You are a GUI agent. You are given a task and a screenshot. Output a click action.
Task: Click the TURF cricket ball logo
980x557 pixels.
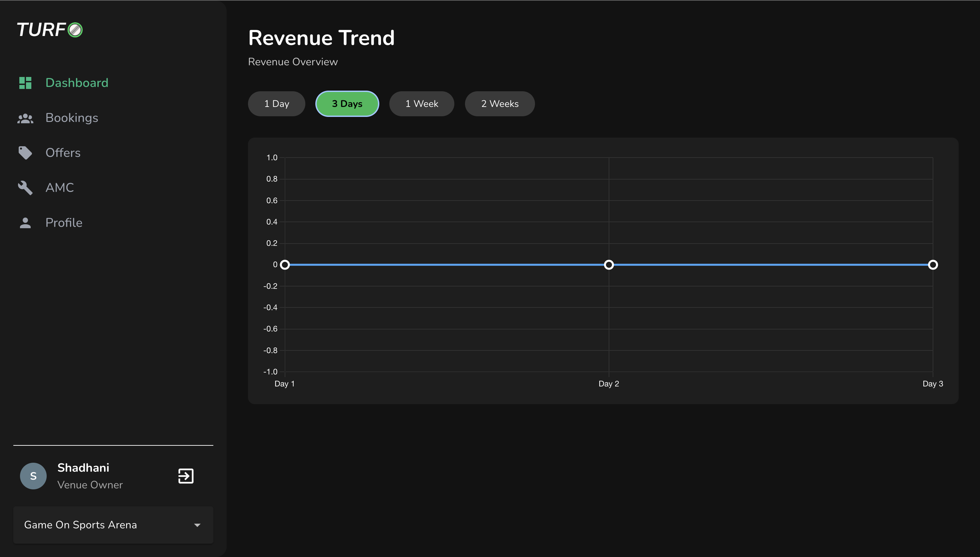pyautogui.click(x=75, y=30)
